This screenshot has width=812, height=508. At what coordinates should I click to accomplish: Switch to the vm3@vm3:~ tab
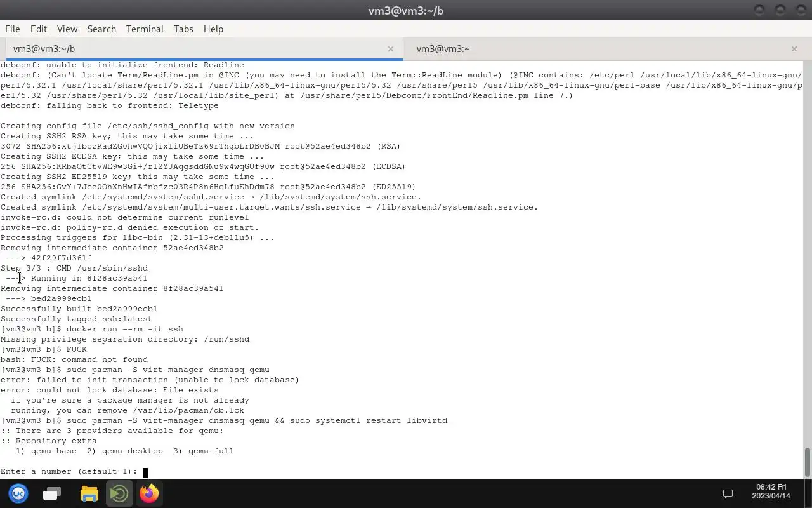605,49
